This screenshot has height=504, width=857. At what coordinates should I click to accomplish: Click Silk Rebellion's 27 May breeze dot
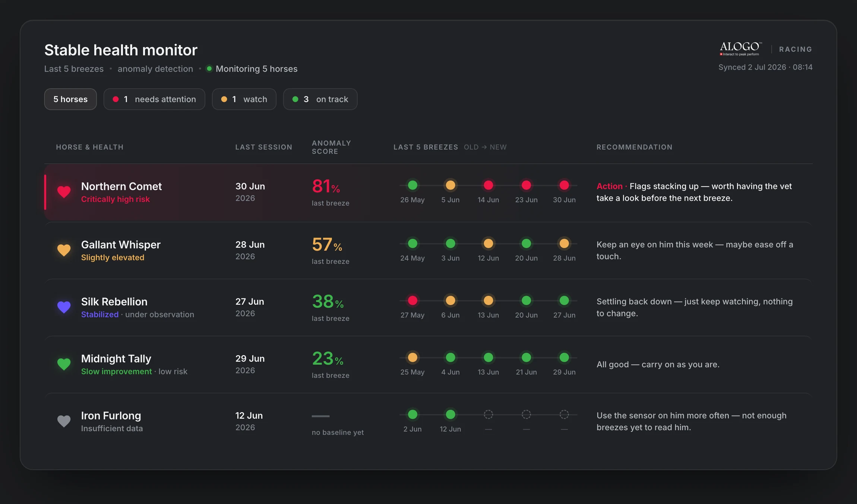click(412, 301)
